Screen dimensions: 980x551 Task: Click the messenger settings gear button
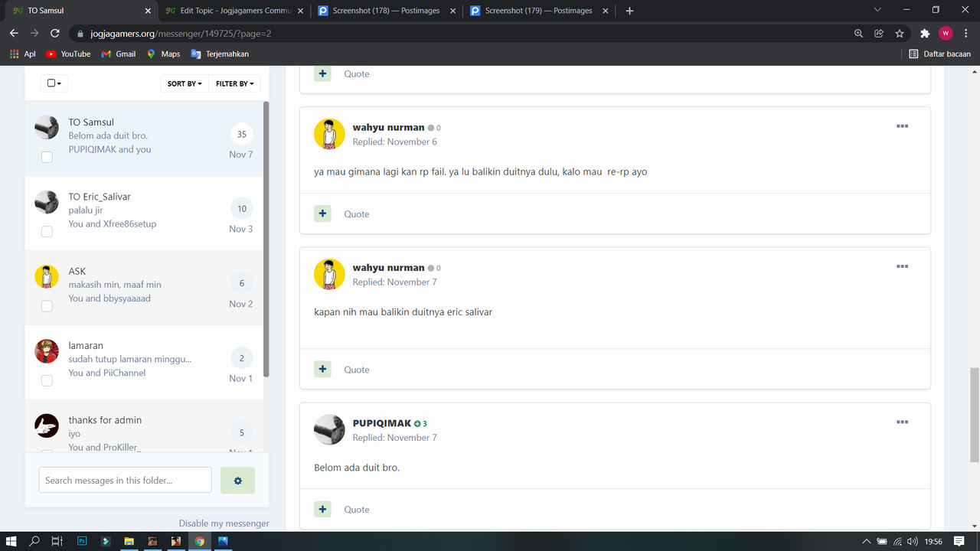coord(237,480)
